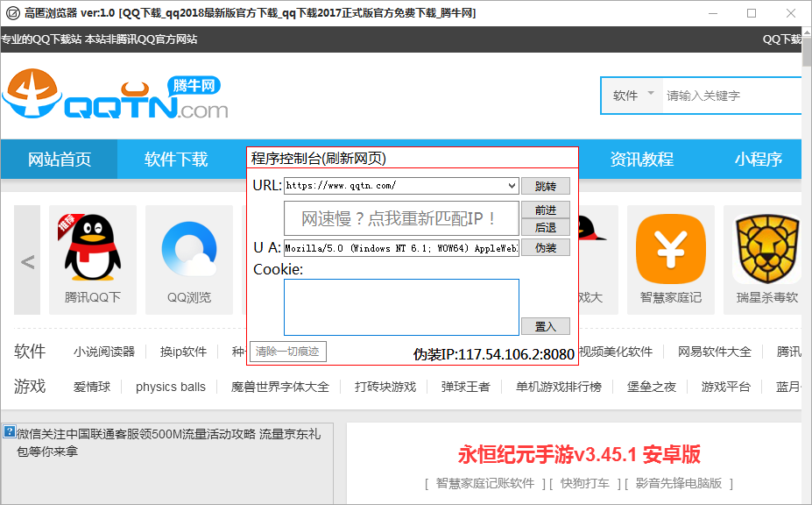
Task: Click 网速慢？点我重新匹配IP button
Action: tap(401, 218)
